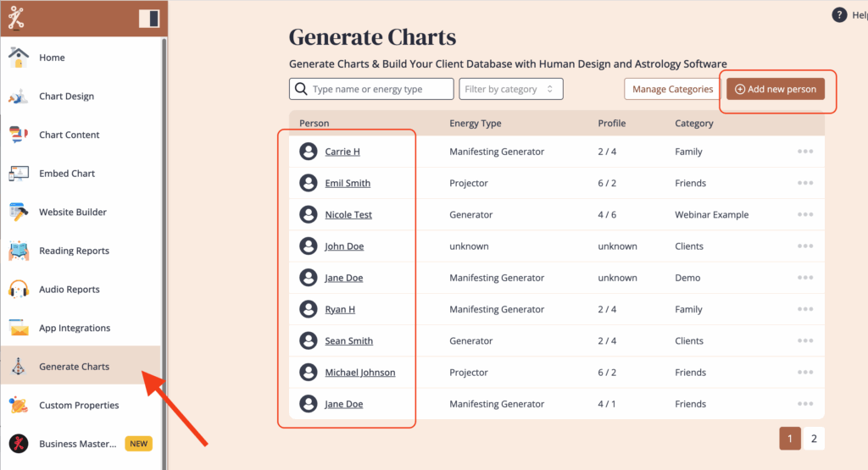Click the Audio Reports headphones icon
This screenshot has width=868, height=470.
[19, 290]
